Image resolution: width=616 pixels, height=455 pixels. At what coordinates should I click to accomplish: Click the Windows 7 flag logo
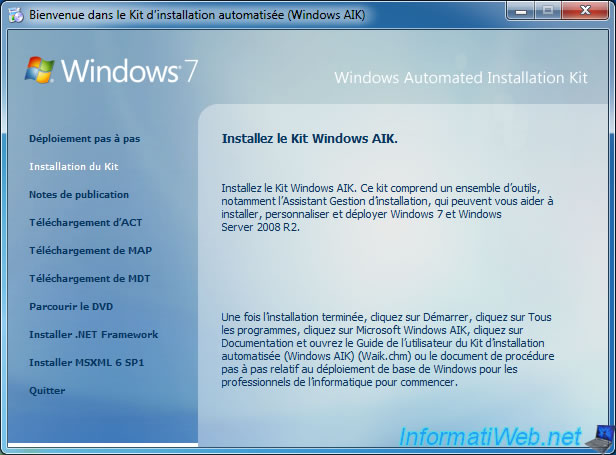point(40,70)
